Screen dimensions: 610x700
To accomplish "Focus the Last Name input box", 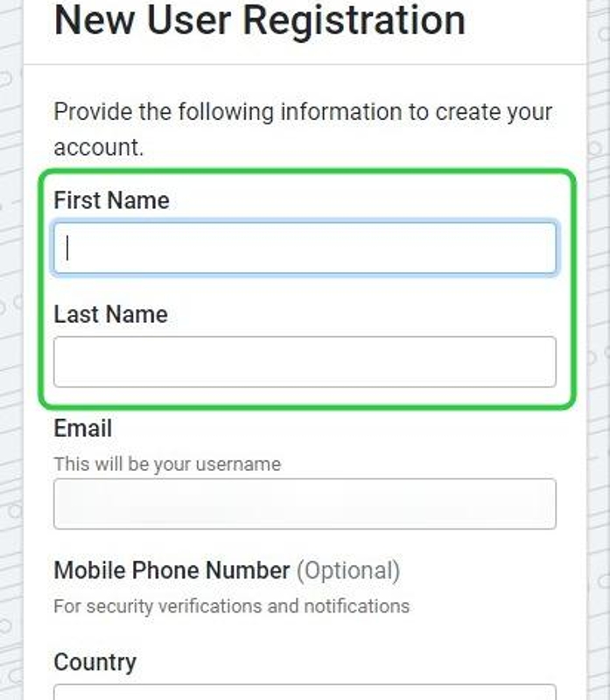I will point(305,361).
